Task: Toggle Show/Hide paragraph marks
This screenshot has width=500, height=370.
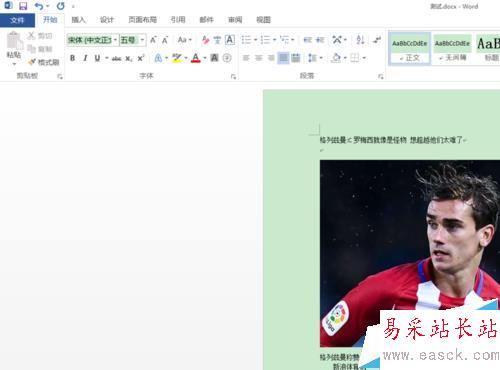Action: (377, 40)
